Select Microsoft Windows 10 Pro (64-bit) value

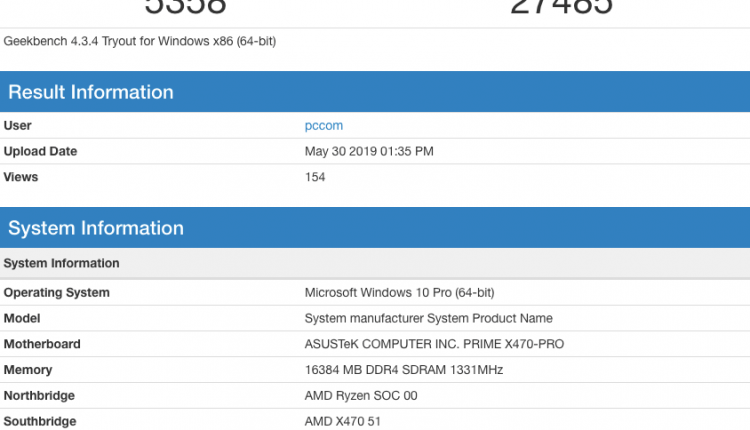click(399, 292)
